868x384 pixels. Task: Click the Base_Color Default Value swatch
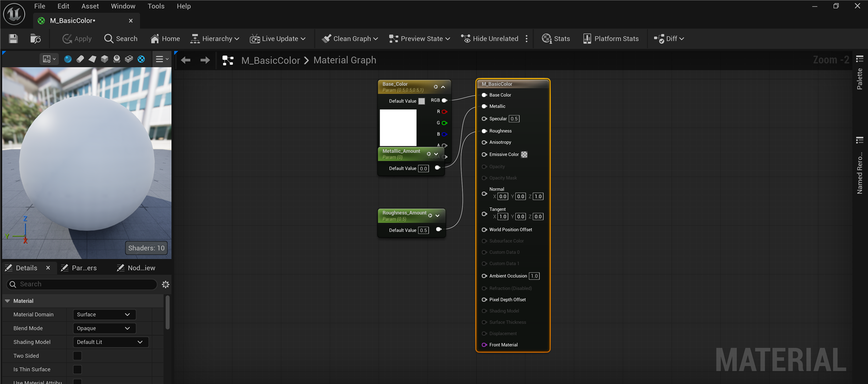tap(421, 101)
